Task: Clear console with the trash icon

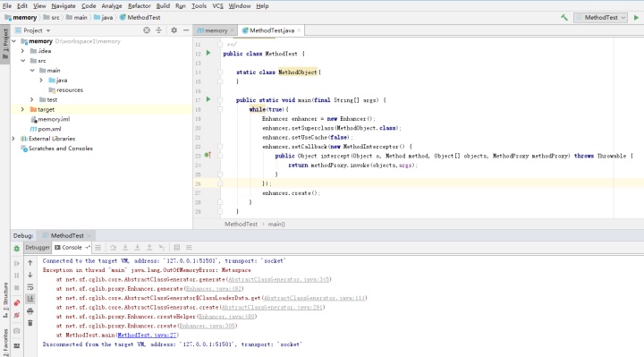Action: [30, 323]
